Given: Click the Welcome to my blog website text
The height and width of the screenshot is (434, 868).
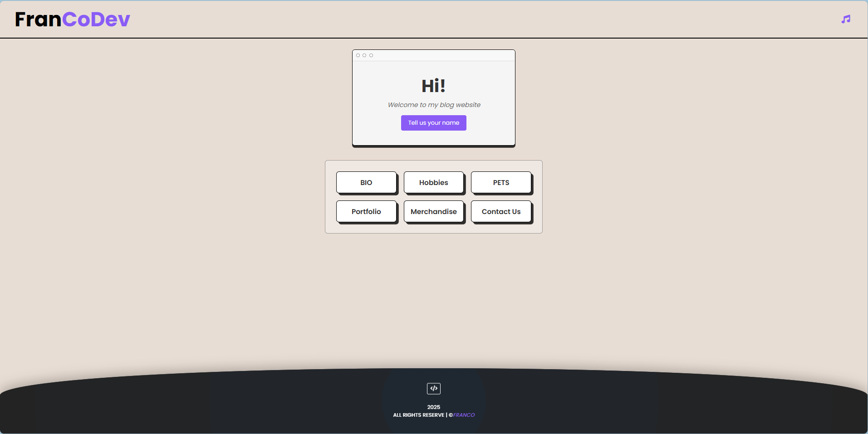Looking at the screenshot, I should pyautogui.click(x=434, y=105).
